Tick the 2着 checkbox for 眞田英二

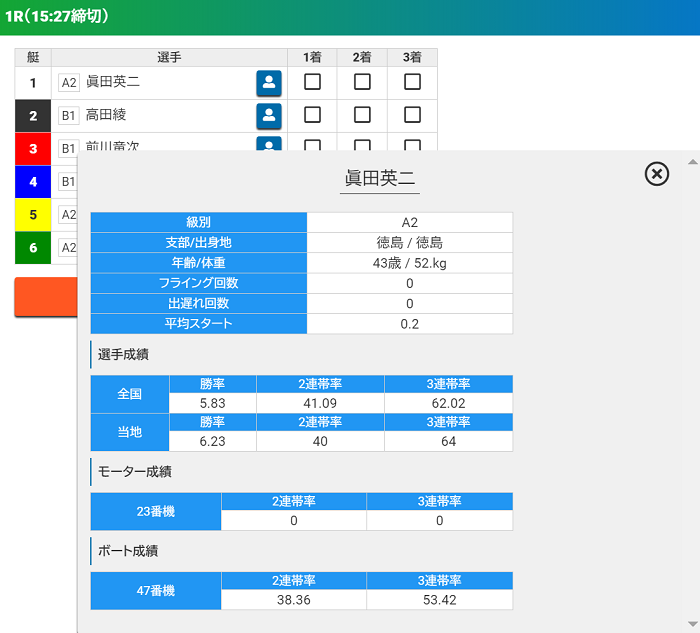point(362,82)
